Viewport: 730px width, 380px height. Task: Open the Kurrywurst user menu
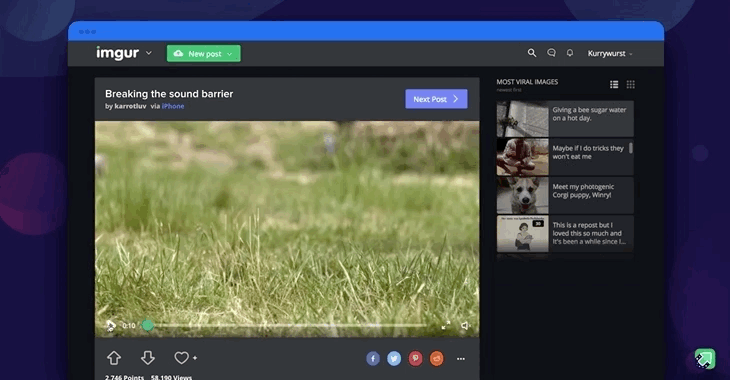pyautogui.click(x=609, y=54)
